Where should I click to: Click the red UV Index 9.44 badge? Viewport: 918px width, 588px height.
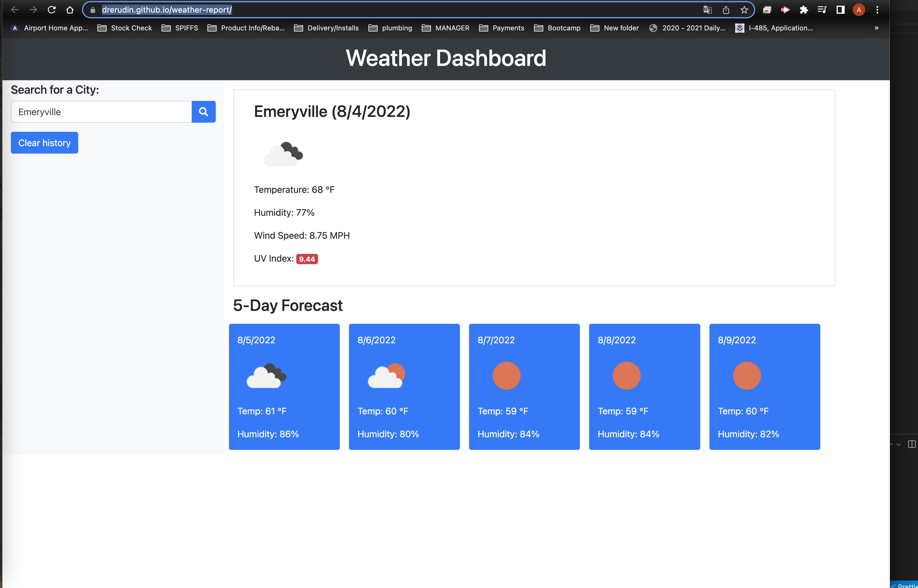coord(307,259)
